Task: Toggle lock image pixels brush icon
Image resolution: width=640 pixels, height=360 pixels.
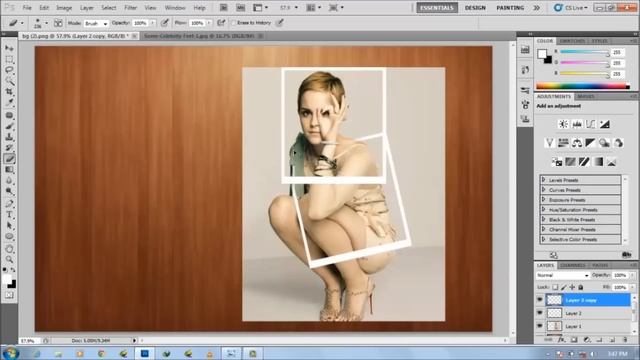Action: (x=564, y=287)
